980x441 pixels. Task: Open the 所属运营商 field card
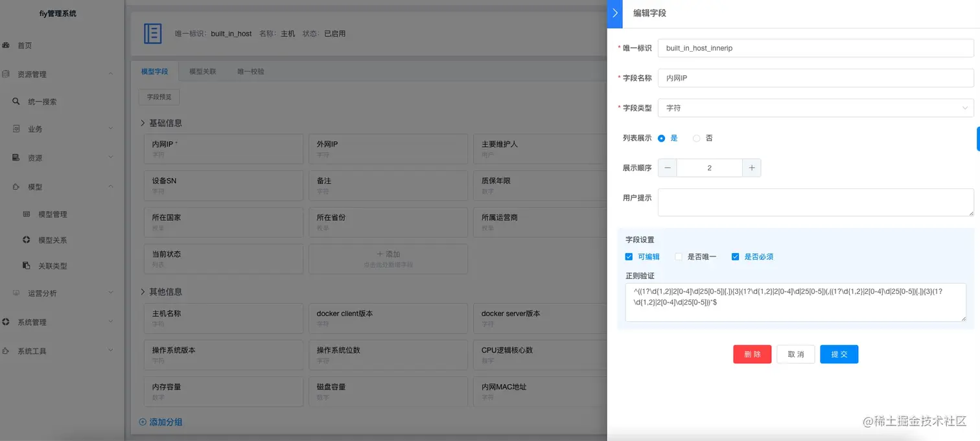point(540,222)
